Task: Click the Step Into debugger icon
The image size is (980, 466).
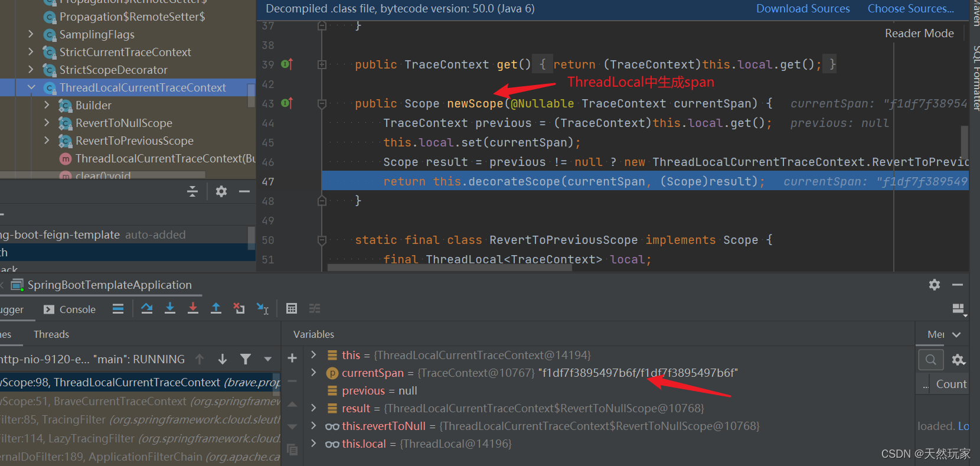Action: tap(170, 308)
